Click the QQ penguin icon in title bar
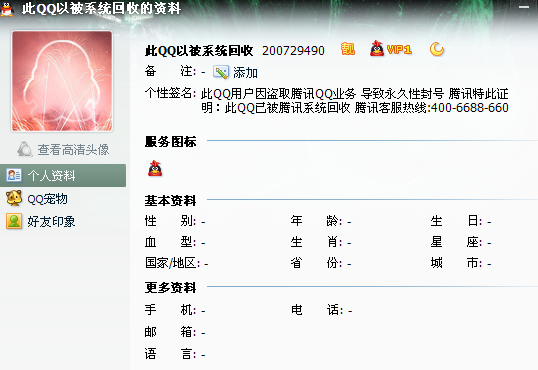Screen dimensions: 538x370 [7, 9]
